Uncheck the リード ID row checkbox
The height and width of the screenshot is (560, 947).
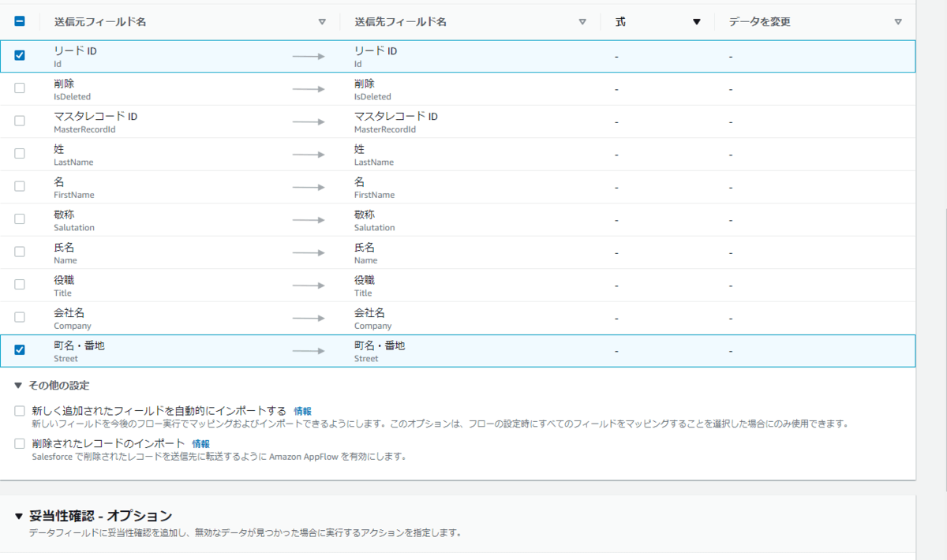coord(20,55)
